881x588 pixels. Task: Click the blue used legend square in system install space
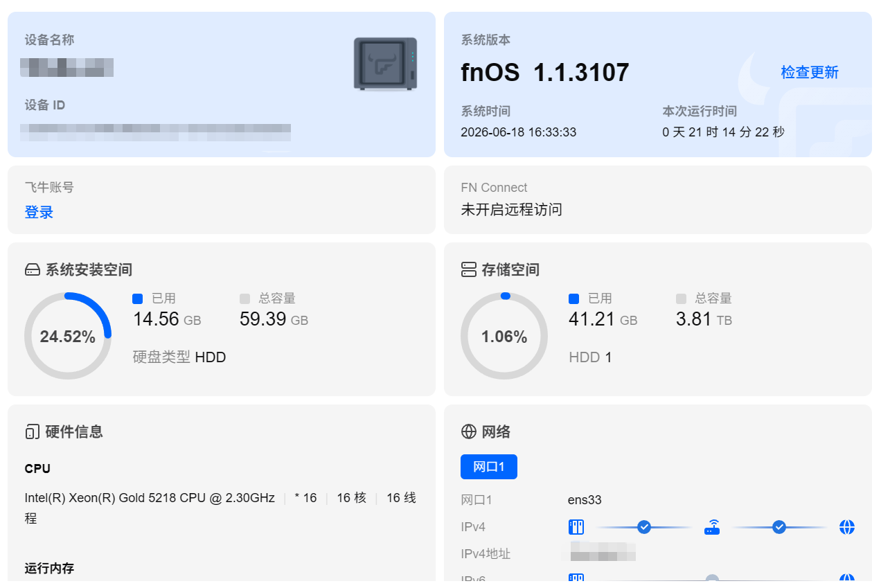tap(137, 299)
